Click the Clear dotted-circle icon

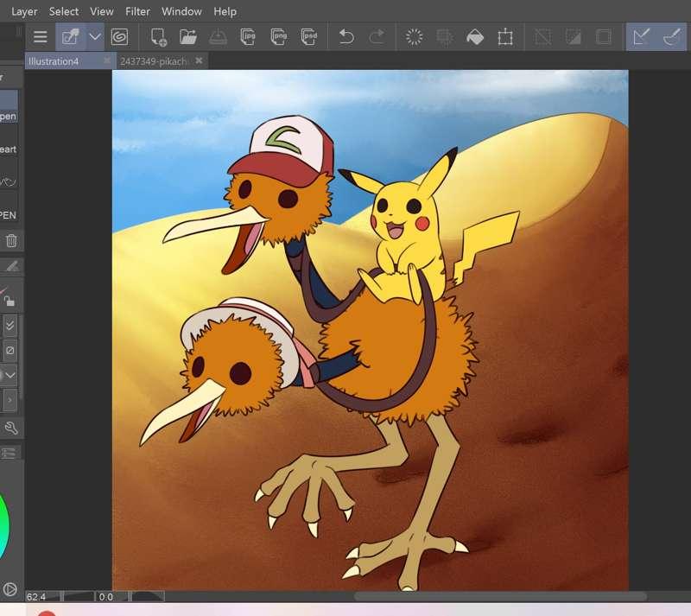414,36
